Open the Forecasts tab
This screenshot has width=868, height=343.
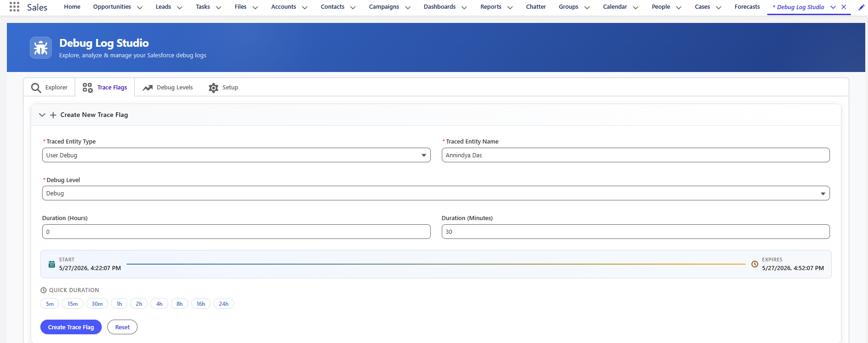[747, 7]
